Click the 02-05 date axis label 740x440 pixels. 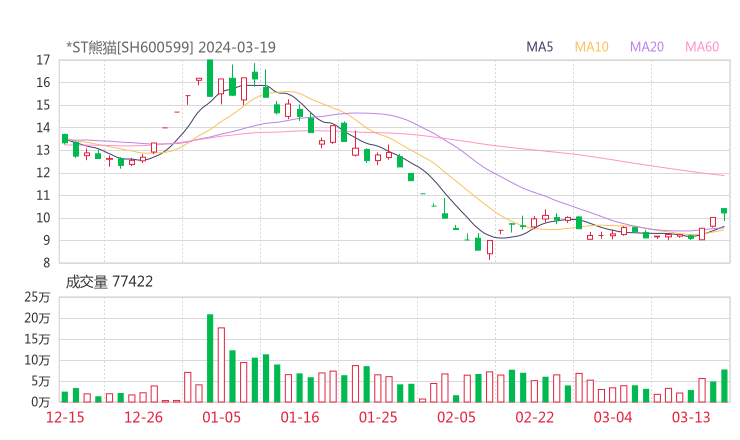(456, 417)
